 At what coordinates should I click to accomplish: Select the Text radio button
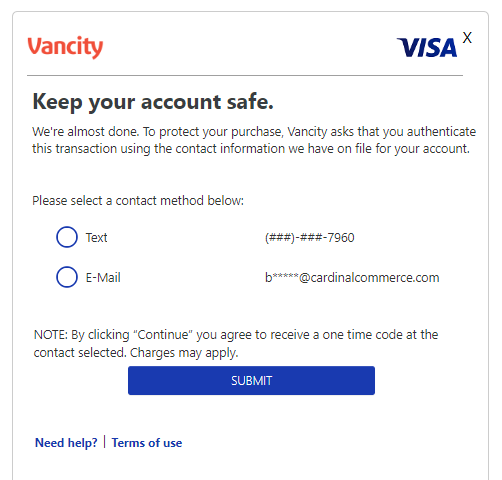[x=67, y=237]
